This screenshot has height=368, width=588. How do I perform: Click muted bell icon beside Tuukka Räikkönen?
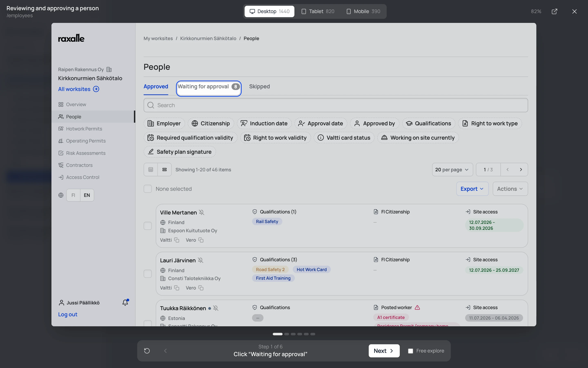tap(216, 308)
